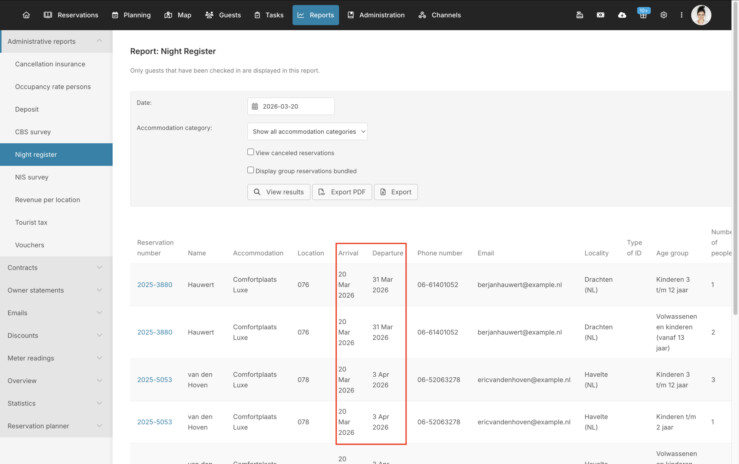Open Occupancy rate persons report
Viewport: 739px width, 464px height.
(x=53, y=87)
